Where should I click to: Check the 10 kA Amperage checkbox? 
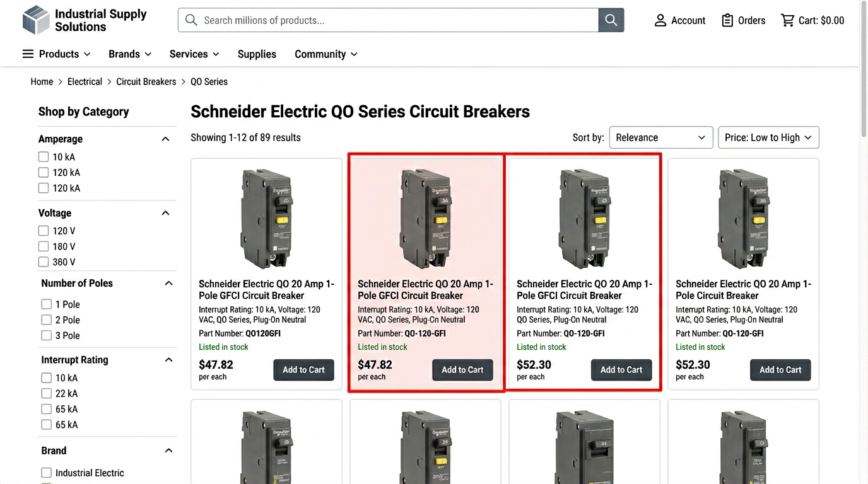[x=44, y=157]
